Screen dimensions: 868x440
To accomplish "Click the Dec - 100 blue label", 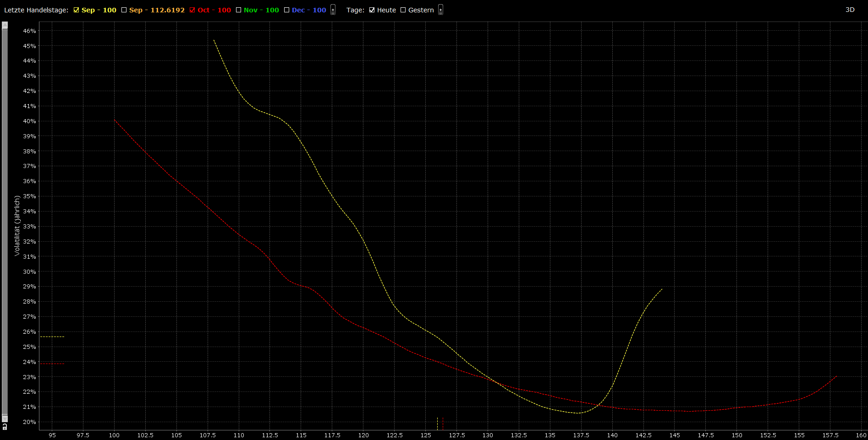I will point(309,10).
